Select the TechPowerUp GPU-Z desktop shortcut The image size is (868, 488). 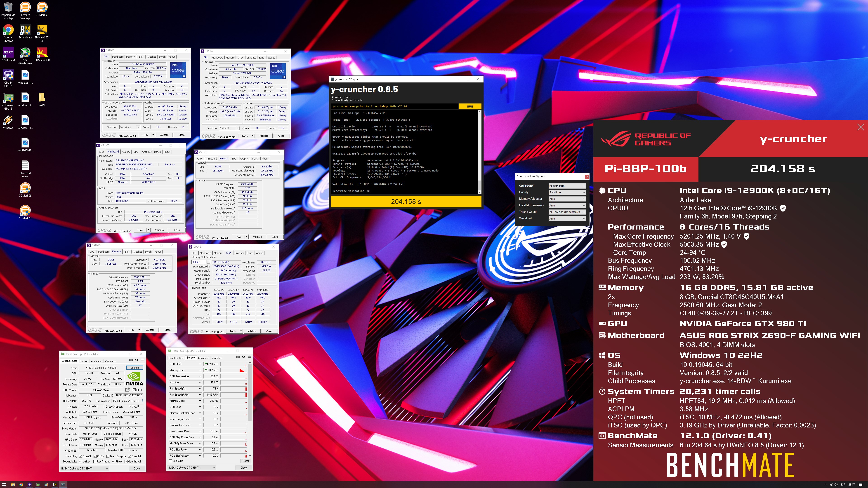pyautogui.click(x=8, y=101)
